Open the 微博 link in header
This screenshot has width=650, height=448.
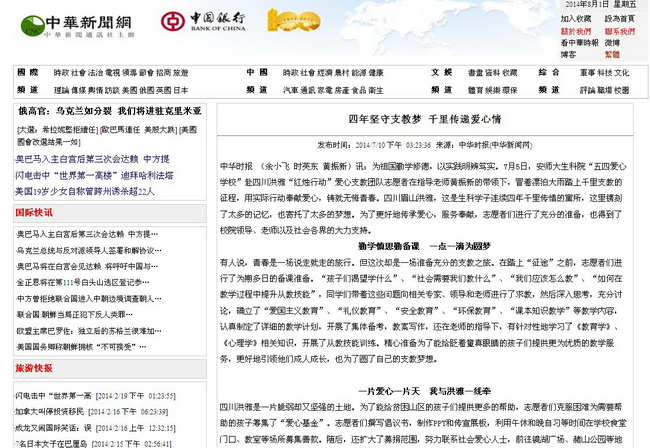[x=612, y=43]
